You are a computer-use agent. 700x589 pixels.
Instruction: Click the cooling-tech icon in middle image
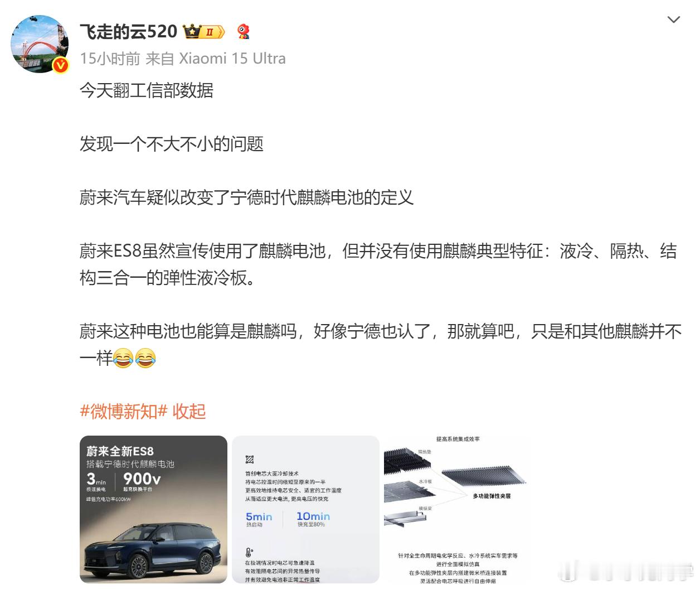coord(249,460)
